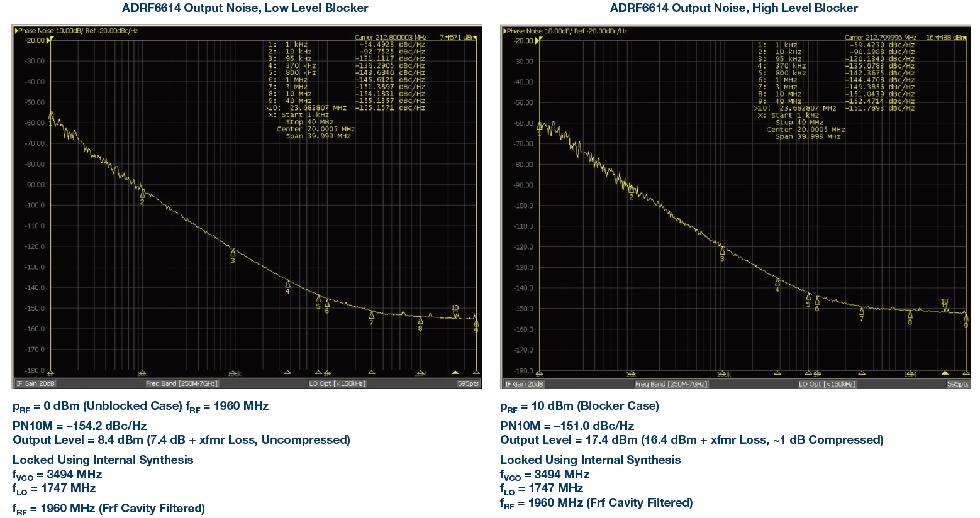Click marker 10 on the left plot trace
The image size is (980, 518).
(x=456, y=309)
